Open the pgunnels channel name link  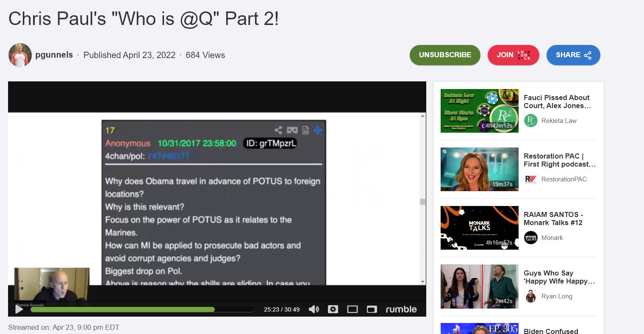click(x=54, y=55)
